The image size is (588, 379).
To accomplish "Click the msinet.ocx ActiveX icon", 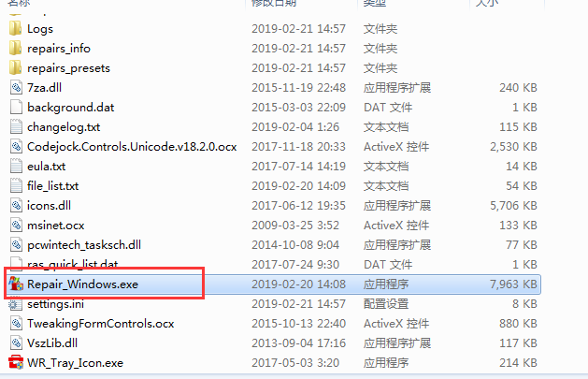I will click(16, 226).
